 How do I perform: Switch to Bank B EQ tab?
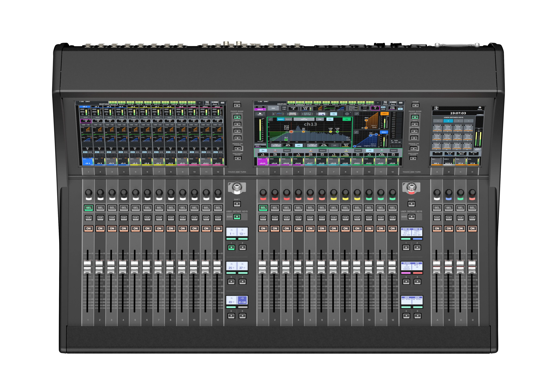pos(288,119)
